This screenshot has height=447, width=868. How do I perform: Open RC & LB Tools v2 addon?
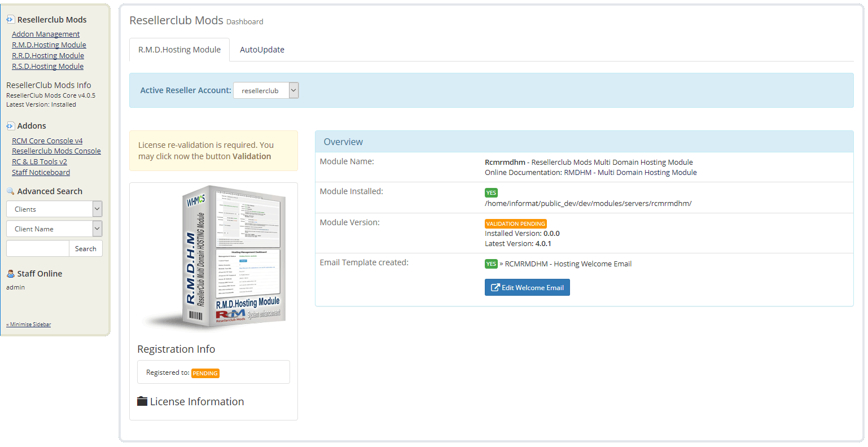(40, 162)
